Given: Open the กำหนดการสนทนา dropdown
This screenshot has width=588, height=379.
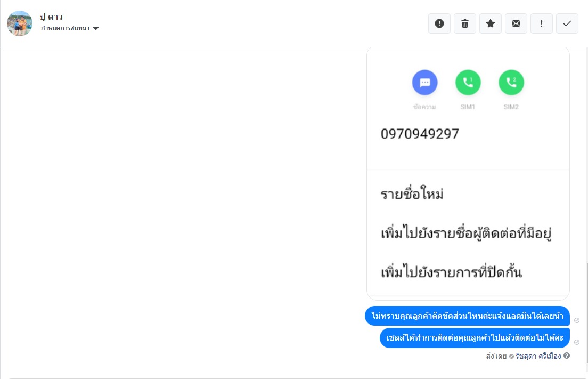Looking at the screenshot, I should pyautogui.click(x=66, y=28).
